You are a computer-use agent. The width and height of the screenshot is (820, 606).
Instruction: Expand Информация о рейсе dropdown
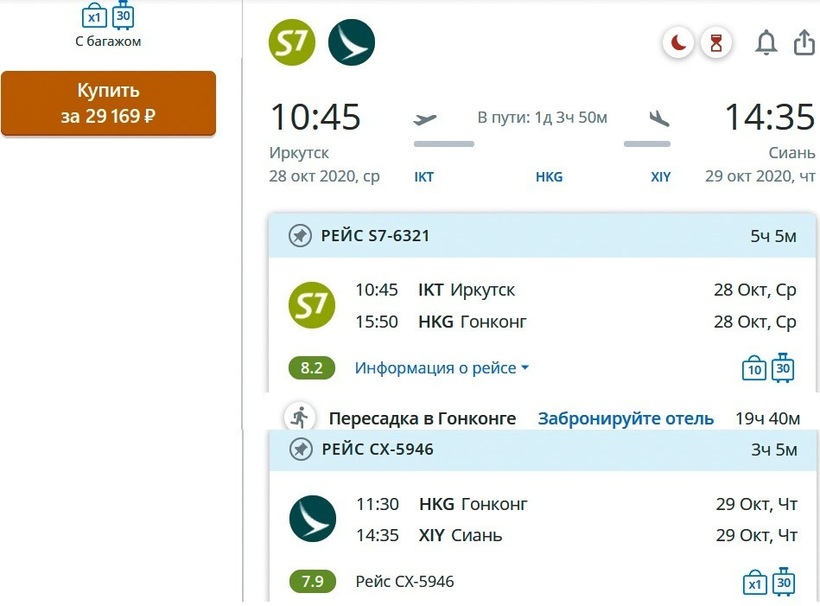(441, 368)
